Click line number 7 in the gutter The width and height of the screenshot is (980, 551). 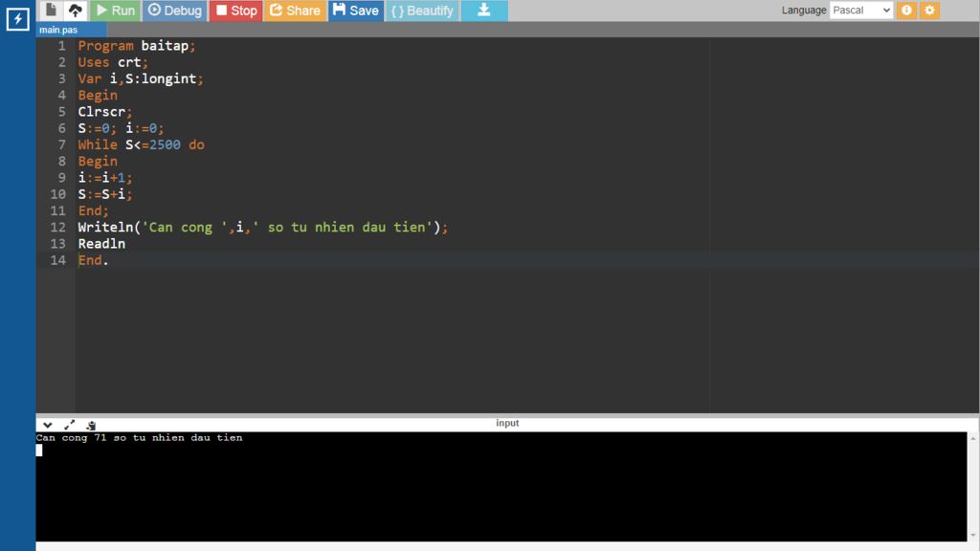pos(61,145)
